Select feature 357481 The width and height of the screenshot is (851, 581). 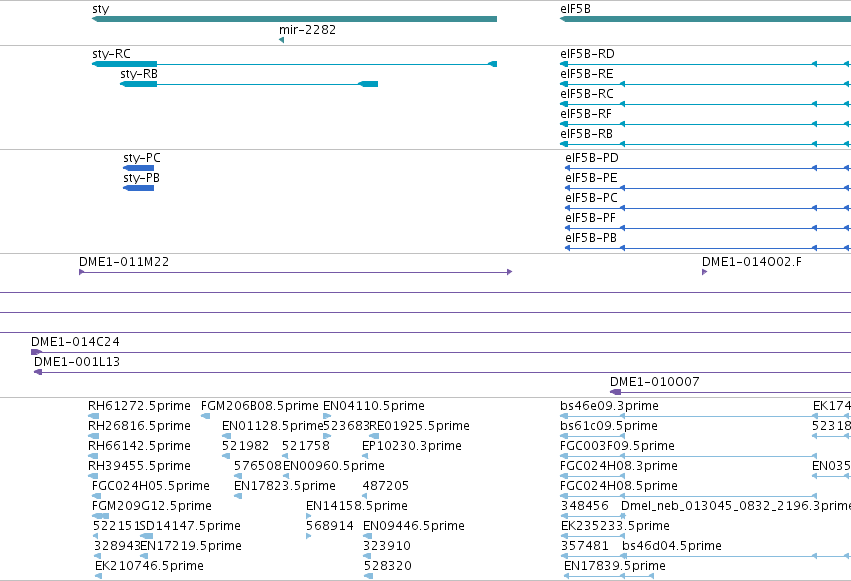click(x=592, y=556)
